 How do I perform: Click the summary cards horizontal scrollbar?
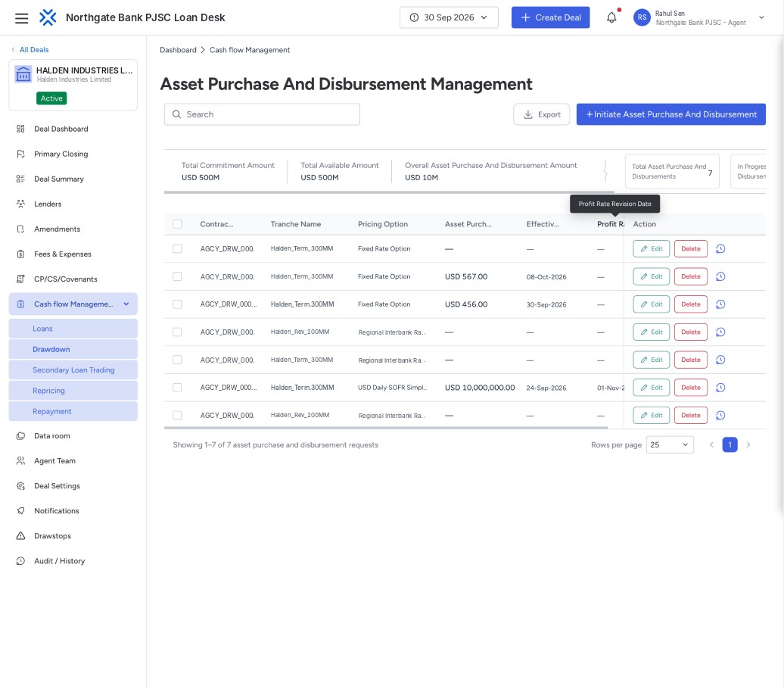[x=389, y=192]
